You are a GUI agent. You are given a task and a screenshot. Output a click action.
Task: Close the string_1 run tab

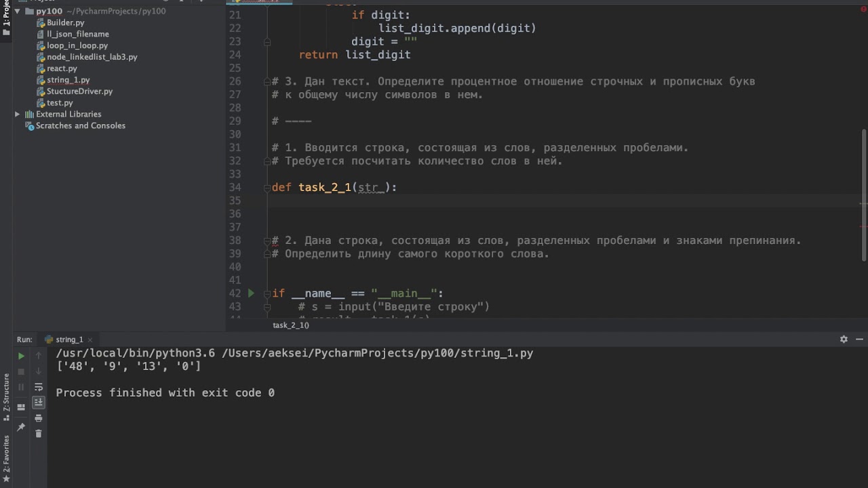(x=90, y=340)
